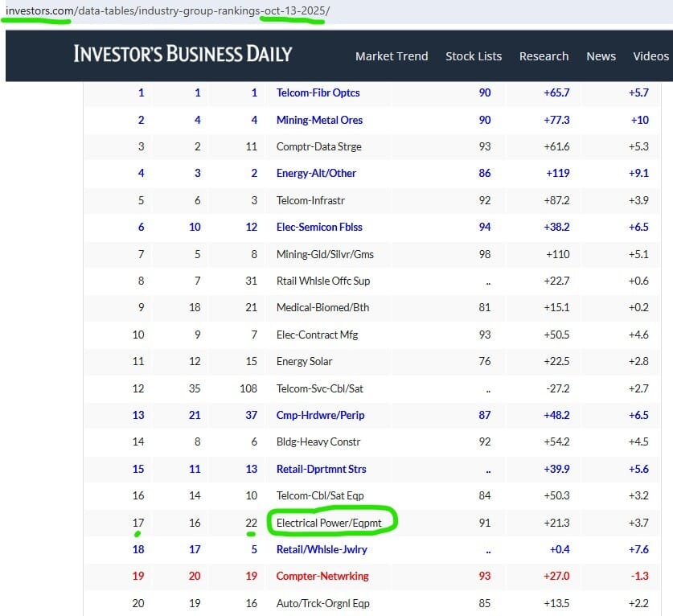Select the Rtail Whlsle Offc Sup row name
Screen dimensions: 673x616
pyautogui.click(x=323, y=281)
